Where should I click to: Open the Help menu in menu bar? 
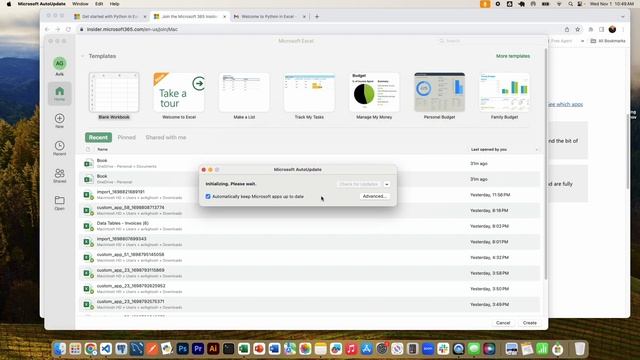click(x=115, y=4)
